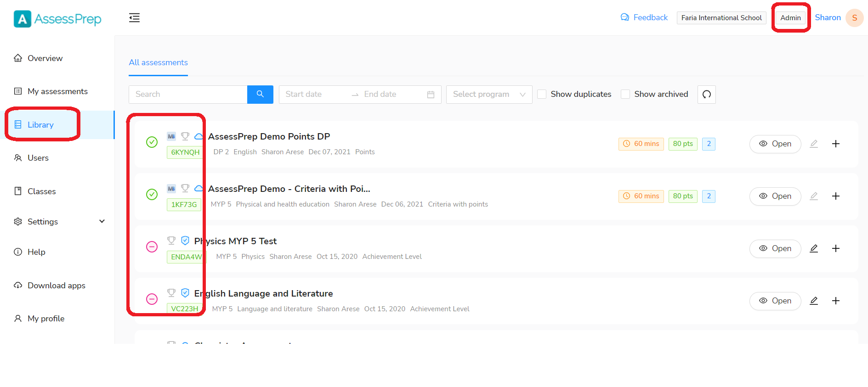Click Open button for Physics MYP 5 Test

click(x=775, y=249)
